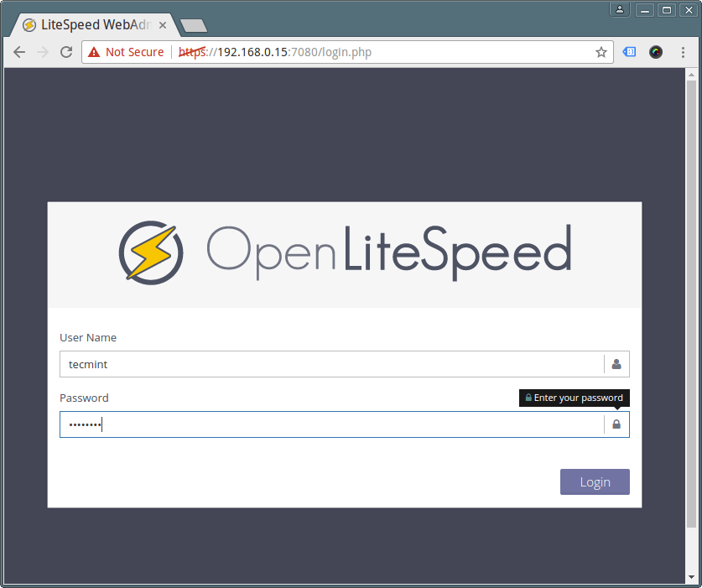Open a new browser tab
The image size is (702, 588).
point(193,26)
